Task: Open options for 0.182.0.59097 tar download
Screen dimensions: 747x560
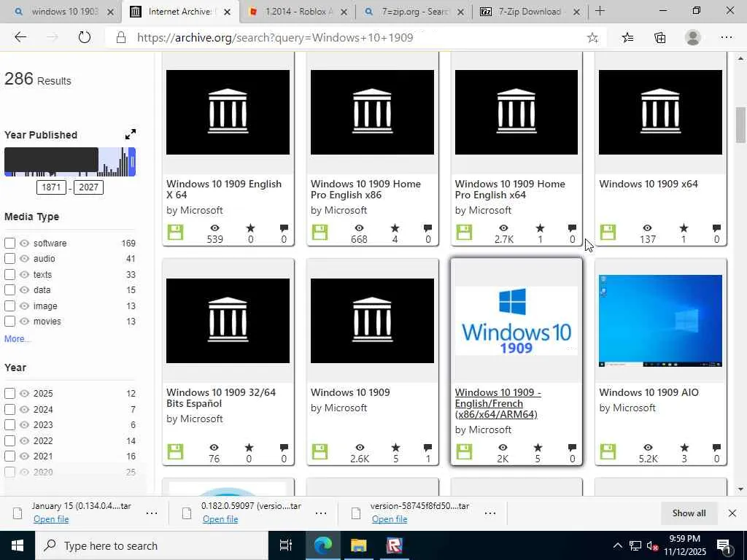Action: [321, 513]
